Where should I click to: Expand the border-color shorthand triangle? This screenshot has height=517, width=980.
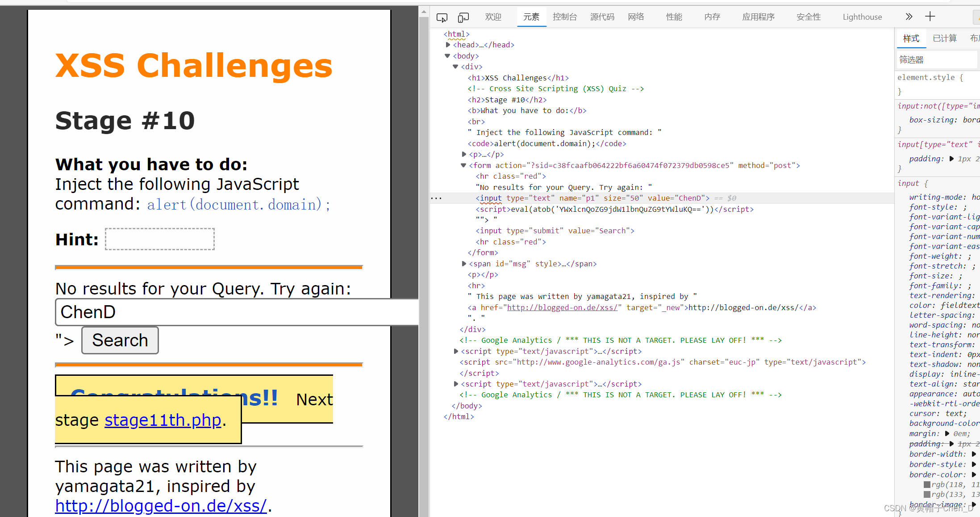click(x=974, y=475)
